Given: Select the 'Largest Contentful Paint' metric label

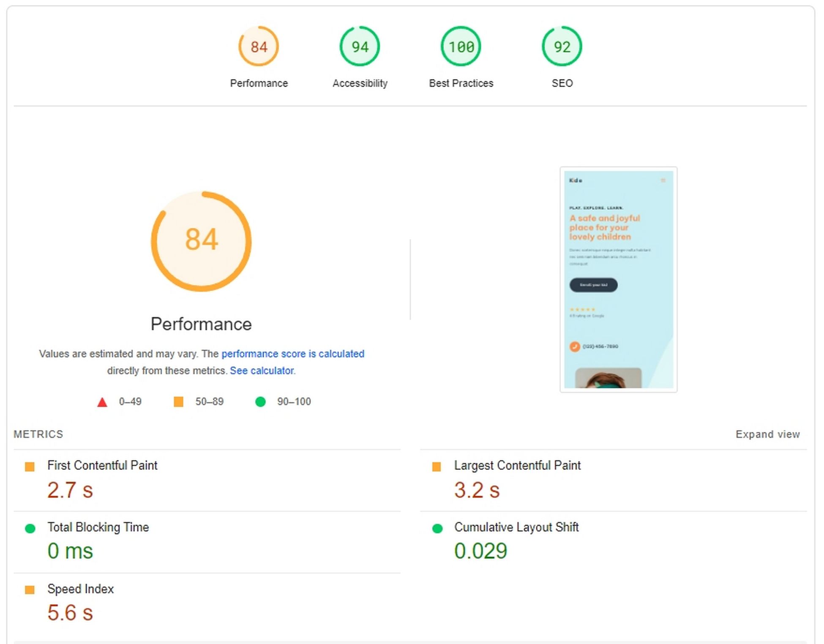Looking at the screenshot, I should coord(517,465).
